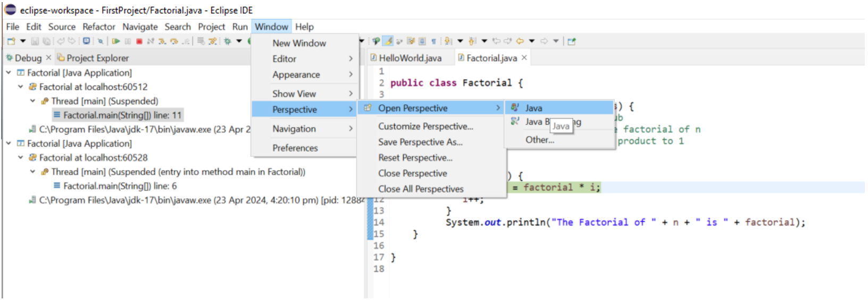This screenshot has width=868, height=300.
Task: Click the Step Into icon
Action: (x=162, y=41)
